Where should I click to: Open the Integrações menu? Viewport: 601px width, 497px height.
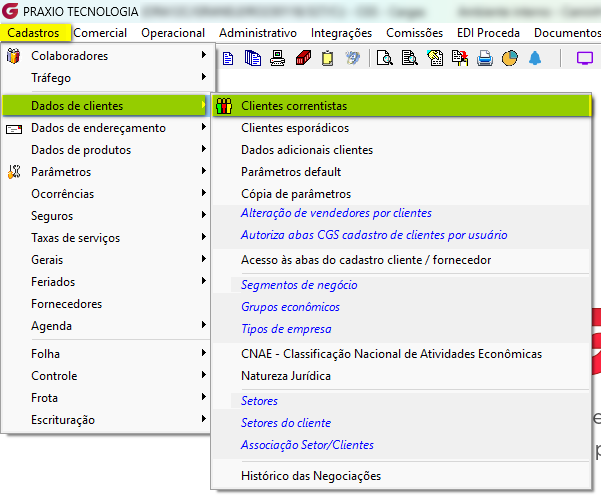point(342,33)
